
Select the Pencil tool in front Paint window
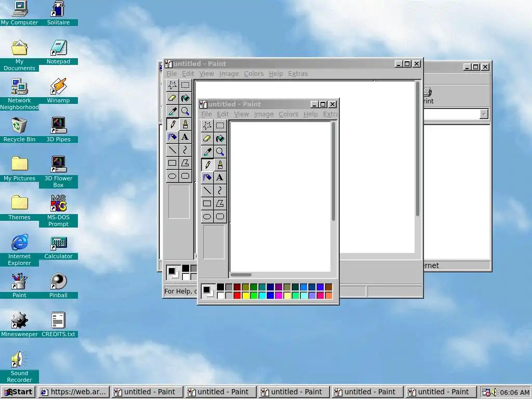207,165
